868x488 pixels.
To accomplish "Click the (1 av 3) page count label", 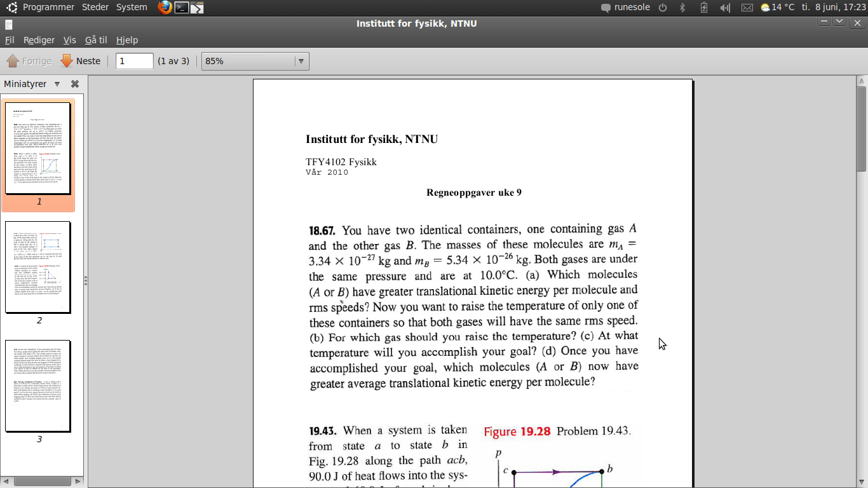I will click(x=173, y=61).
